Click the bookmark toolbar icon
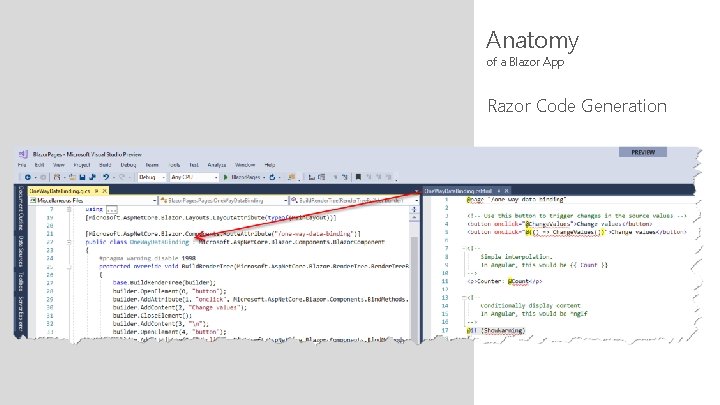The width and height of the screenshot is (720, 405). (358, 177)
